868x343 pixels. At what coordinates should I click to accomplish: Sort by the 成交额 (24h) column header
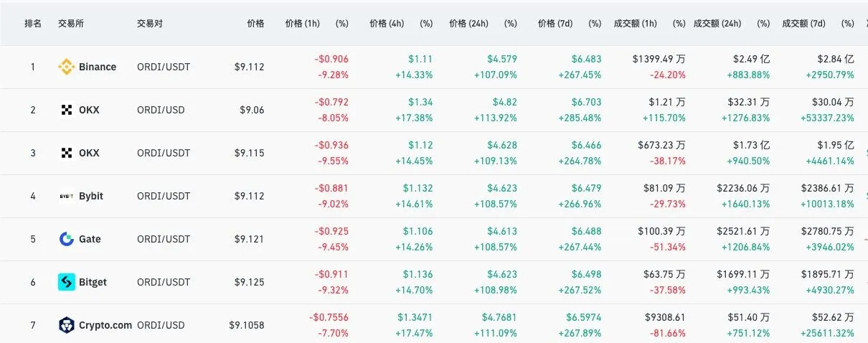pyautogui.click(x=718, y=24)
